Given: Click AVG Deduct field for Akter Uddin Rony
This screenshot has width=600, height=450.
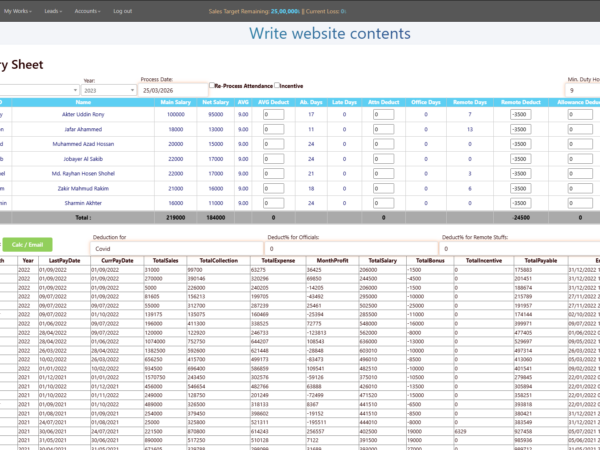Looking at the screenshot, I should point(274,114).
